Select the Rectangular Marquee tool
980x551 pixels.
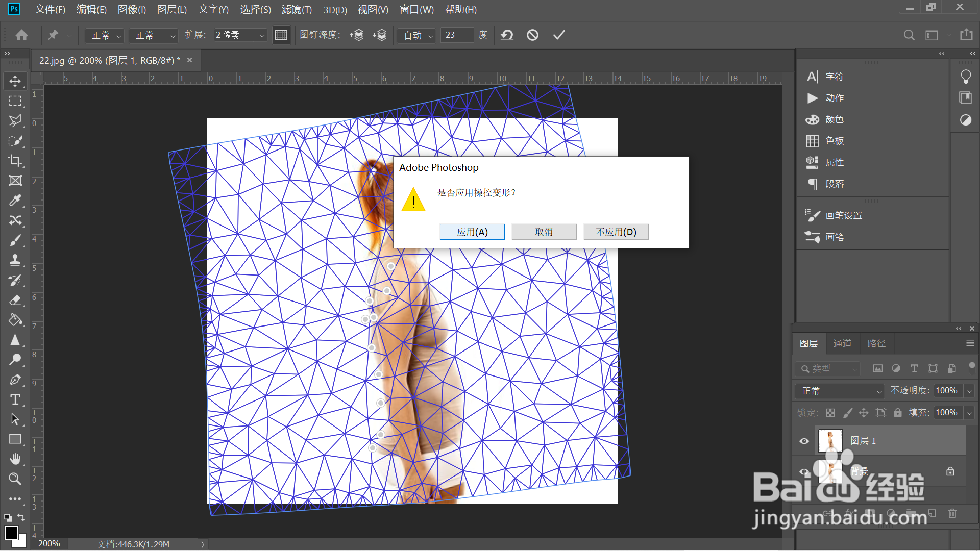click(x=15, y=101)
